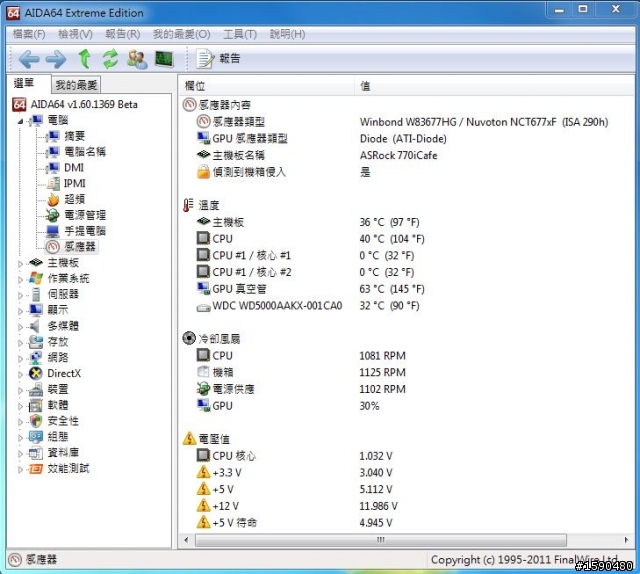Click the 電源供應 fan row icon
The height and width of the screenshot is (574, 640).
203,389
